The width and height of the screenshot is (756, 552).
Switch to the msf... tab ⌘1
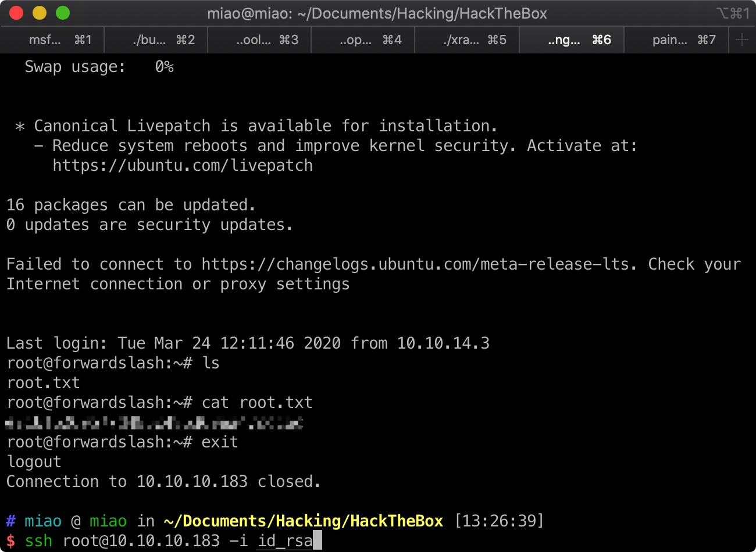(52, 40)
